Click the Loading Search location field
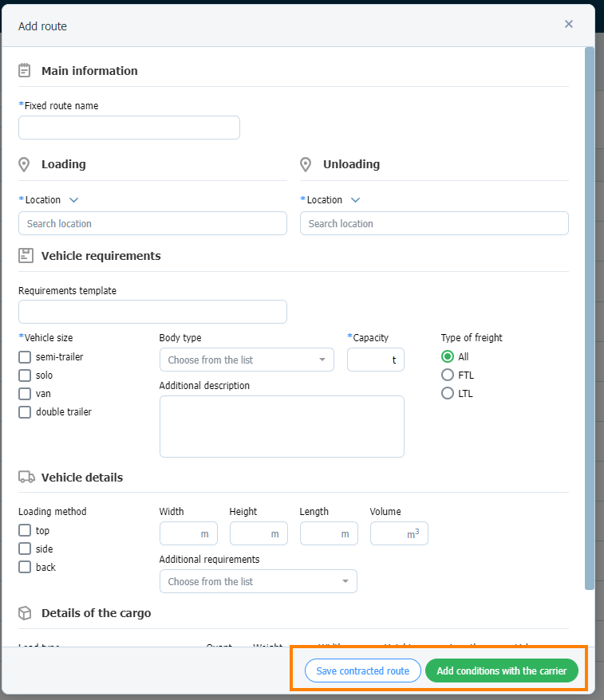Viewport: 604px width, 700px height. 152,223
